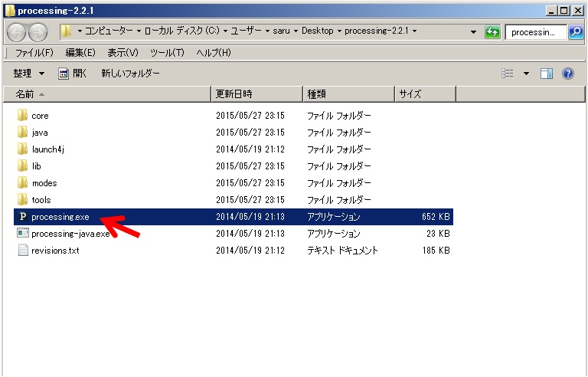Click the search magnifier icon
The image size is (588, 377).
[x=576, y=32]
